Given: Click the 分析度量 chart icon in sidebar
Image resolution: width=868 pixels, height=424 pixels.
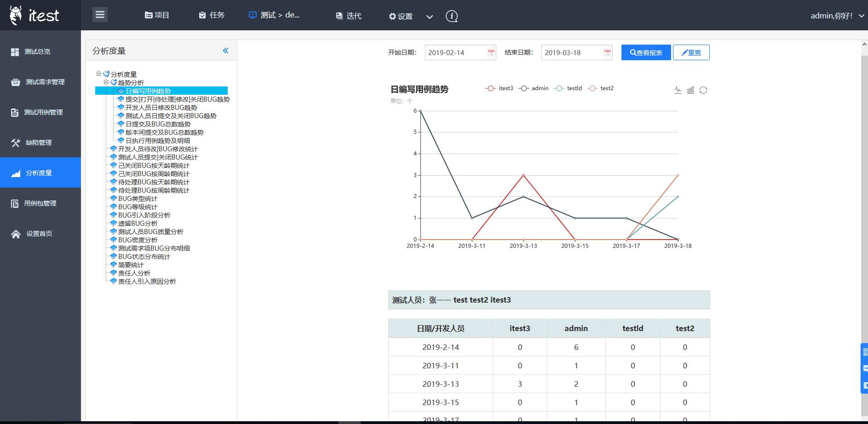Looking at the screenshot, I should pos(16,173).
